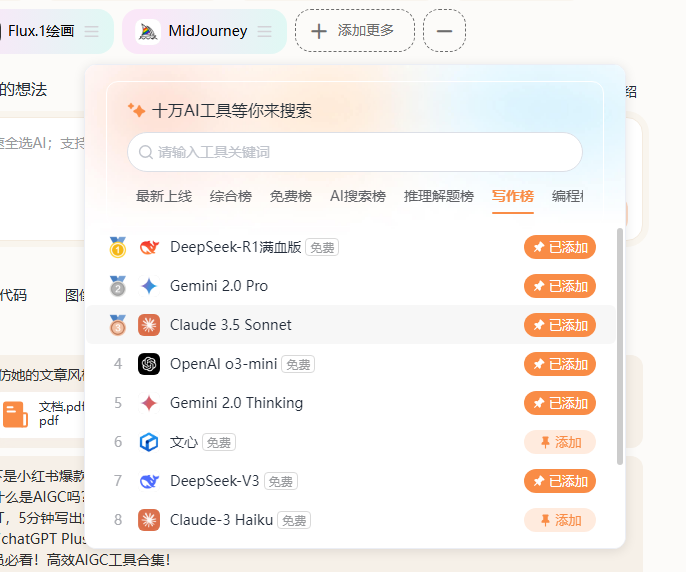Click the orange PDF file icon

tap(15, 414)
